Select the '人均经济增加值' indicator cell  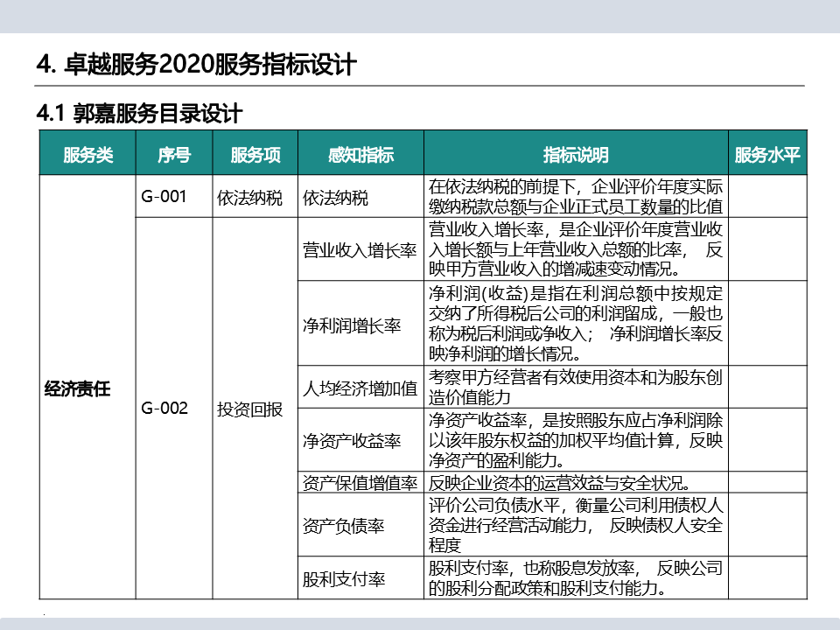coord(360,387)
